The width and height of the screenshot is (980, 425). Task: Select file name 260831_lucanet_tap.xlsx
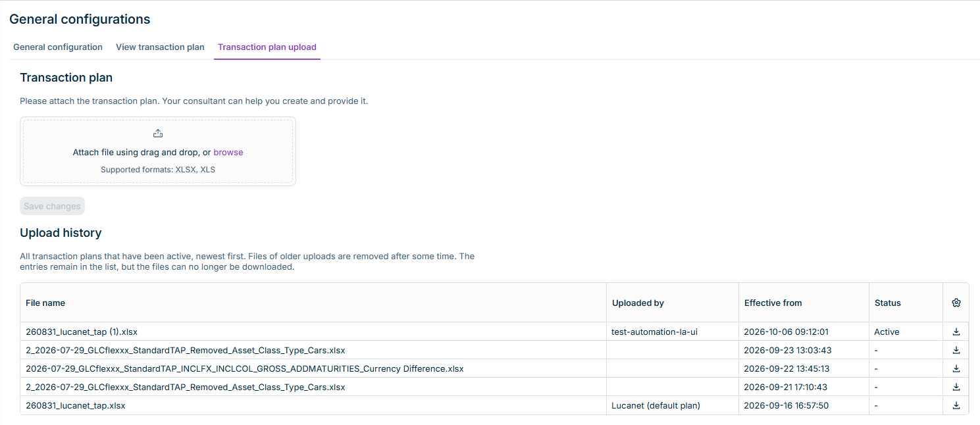[x=76, y=405]
